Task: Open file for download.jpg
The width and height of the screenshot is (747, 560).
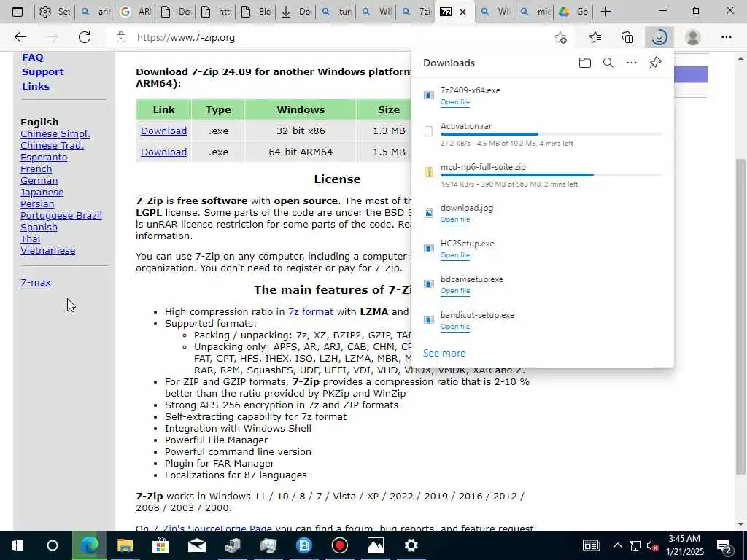Action: coord(455,219)
